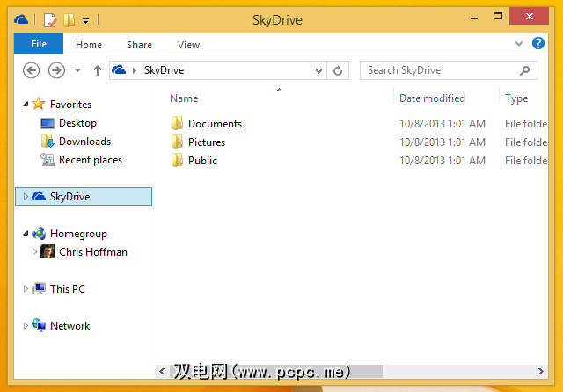Sort by the Type column header
The width and height of the screenshot is (563, 392).
pyautogui.click(x=516, y=98)
